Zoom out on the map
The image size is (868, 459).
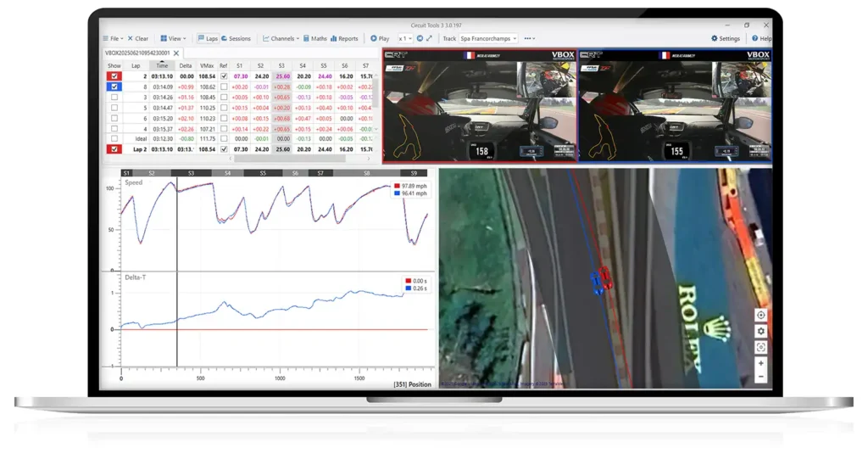(x=760, y=377)
